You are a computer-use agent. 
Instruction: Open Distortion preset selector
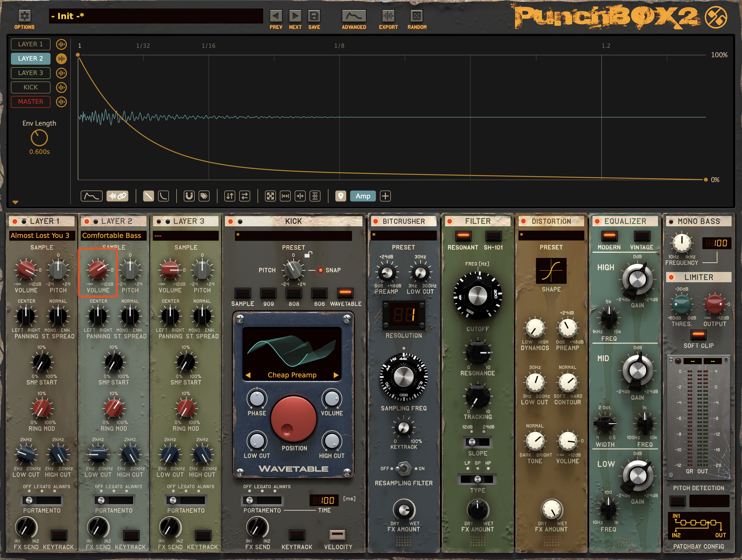click(x=551, y=235)
